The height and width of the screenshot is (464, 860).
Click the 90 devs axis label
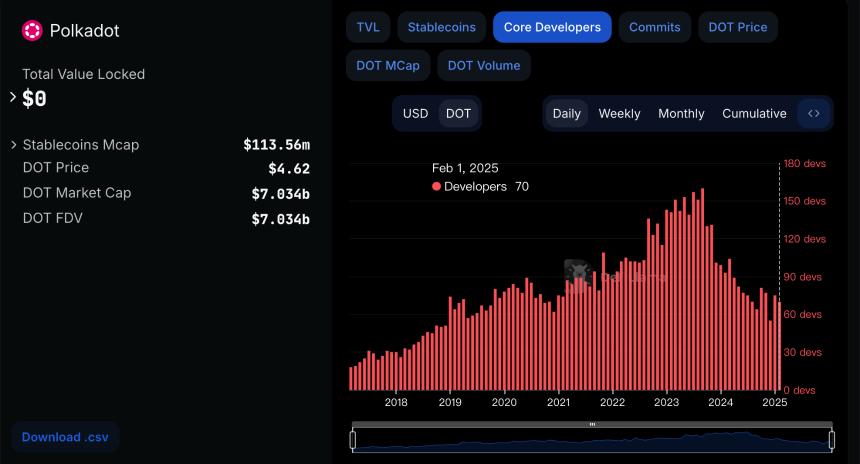pyautogui.click(x=802, y=277)
